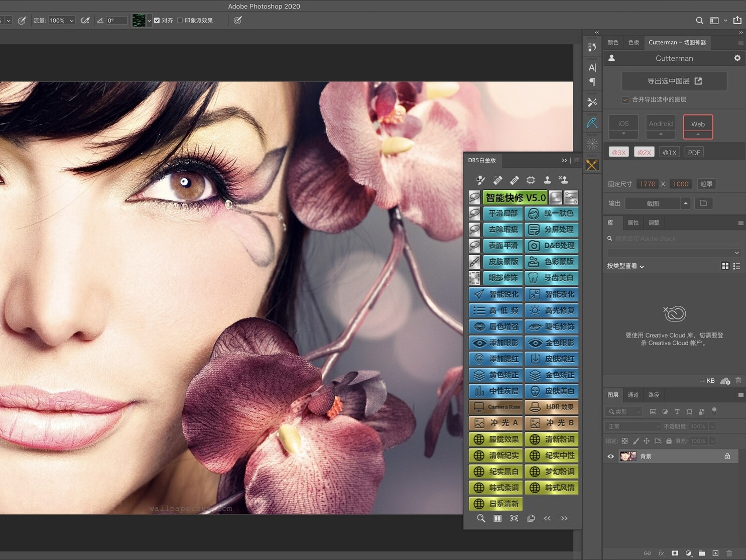Select the smudge/mixer brush icon in DR5 panel
The width and height of the screenshot is (746, 560).
(480, 180)
